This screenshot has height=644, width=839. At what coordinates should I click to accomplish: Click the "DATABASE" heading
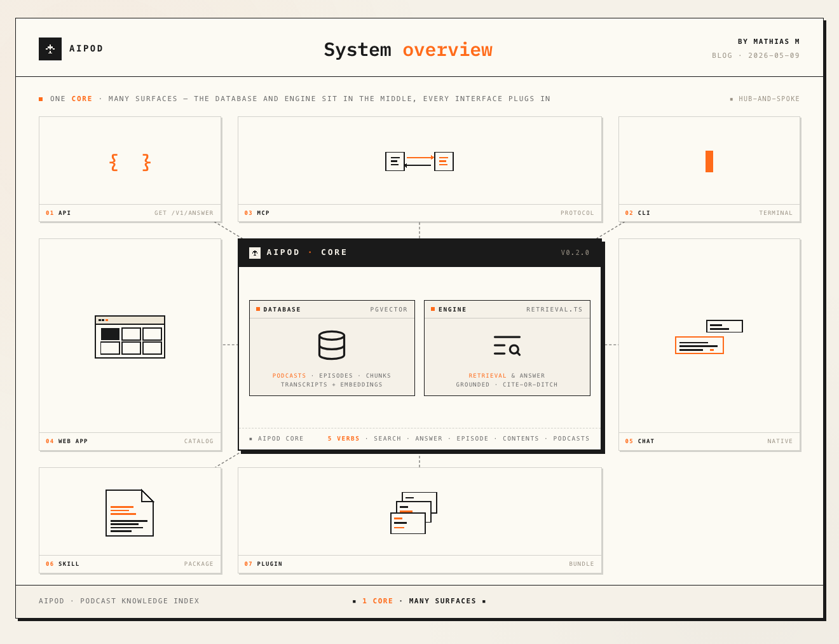tap(282, 310)
